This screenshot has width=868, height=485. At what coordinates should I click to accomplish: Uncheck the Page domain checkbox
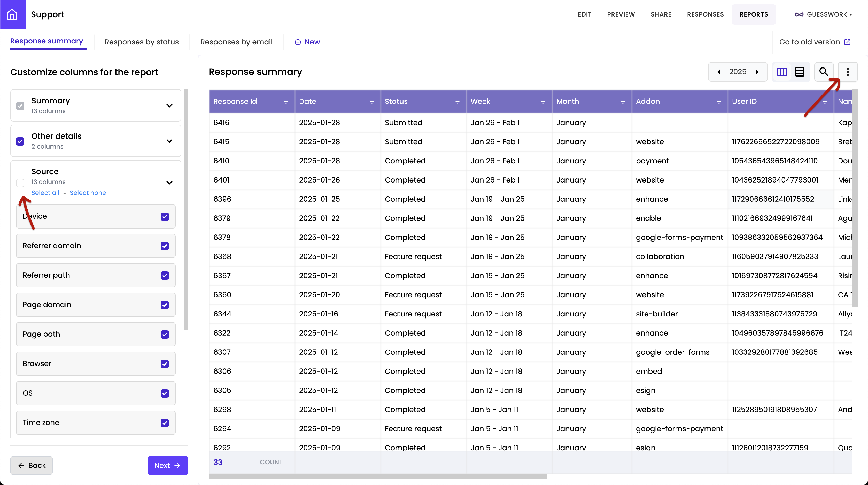pos(165,305)
